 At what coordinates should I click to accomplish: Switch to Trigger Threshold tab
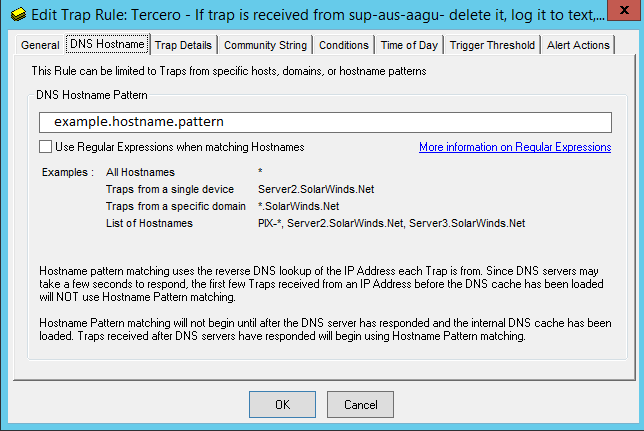pos(492,45)
